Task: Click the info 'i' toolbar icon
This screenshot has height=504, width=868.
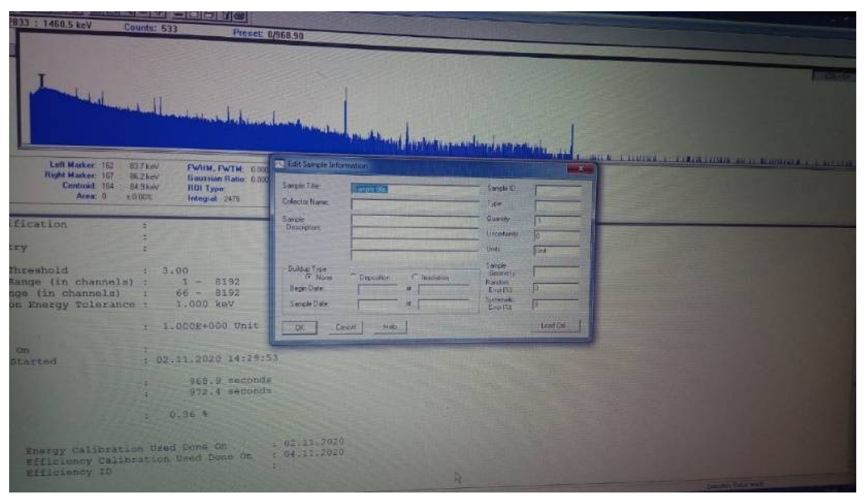Action: tap(227, 15)
